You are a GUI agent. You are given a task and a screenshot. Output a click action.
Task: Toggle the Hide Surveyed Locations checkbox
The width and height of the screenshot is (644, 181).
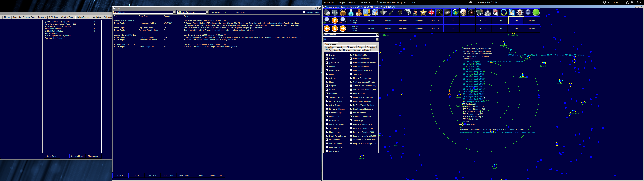[x=351, y=109]
